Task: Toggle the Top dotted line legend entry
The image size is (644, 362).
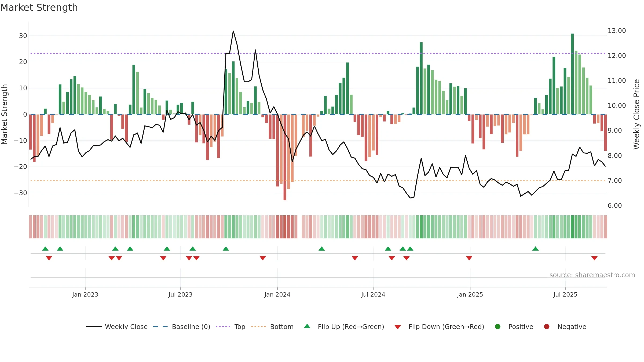Action: pos(230,327)
